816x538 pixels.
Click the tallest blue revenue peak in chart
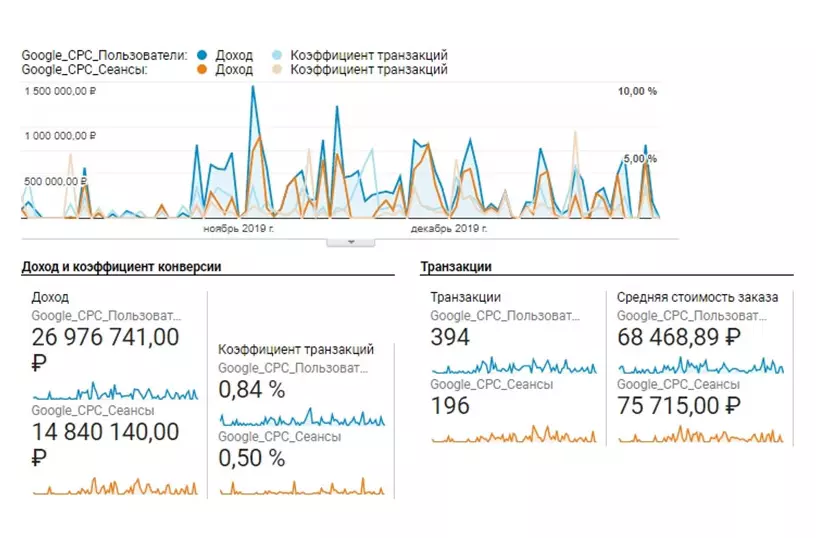pos(253,87)
